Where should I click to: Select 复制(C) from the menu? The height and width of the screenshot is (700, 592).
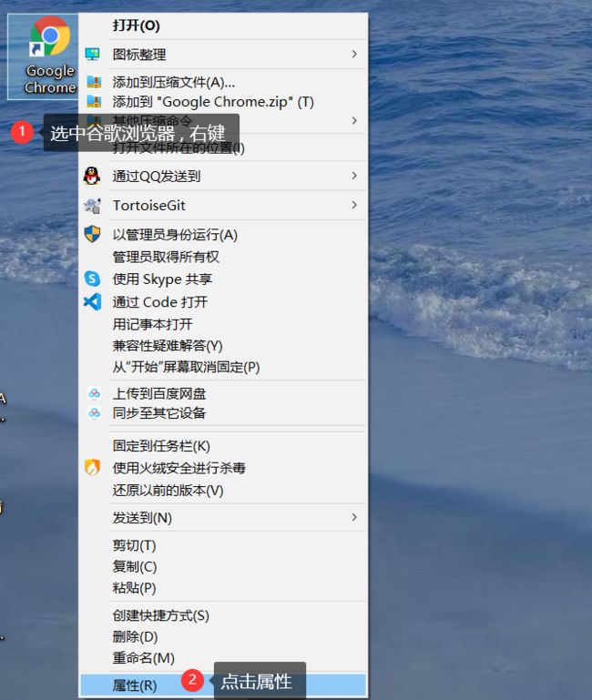point(223,567)
